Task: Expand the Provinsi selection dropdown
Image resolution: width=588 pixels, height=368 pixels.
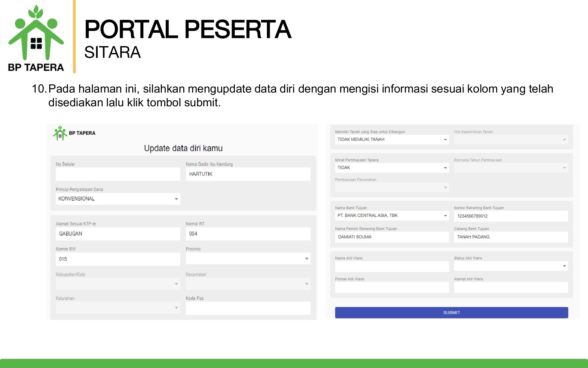Action: pyautogui.click(x=306, y=259)
